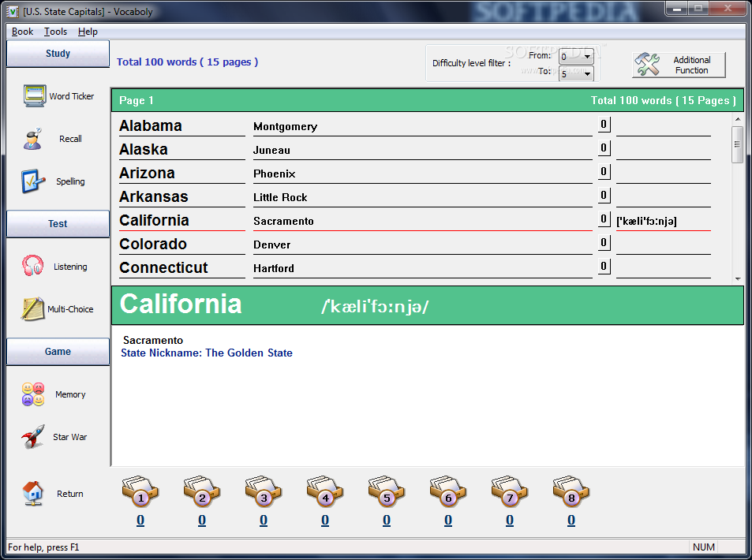The width and height of the screenshot is (752, 560).
Task: Click the word list scroll down arrow
Action: click(738, 278)
